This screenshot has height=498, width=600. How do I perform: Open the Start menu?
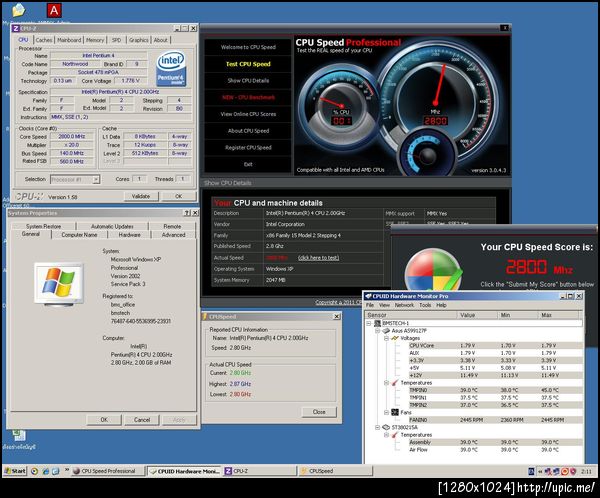tap(15, 471)
